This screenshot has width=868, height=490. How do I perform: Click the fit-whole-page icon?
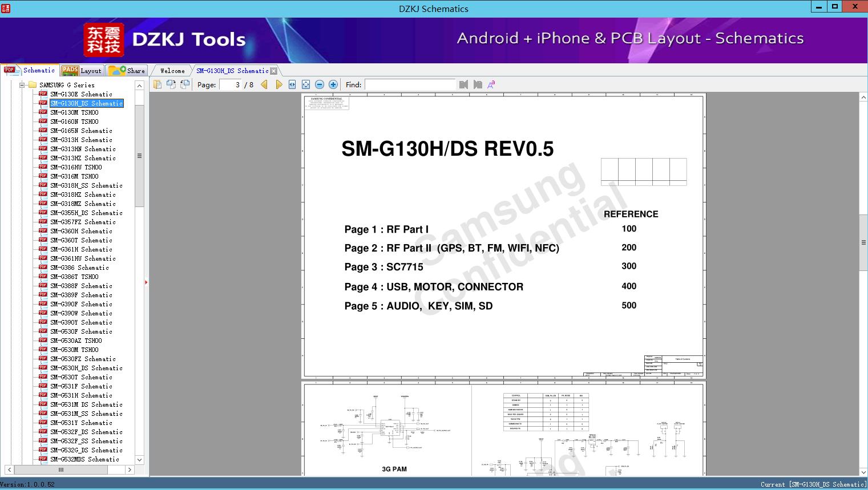click(x=305, y=84)
